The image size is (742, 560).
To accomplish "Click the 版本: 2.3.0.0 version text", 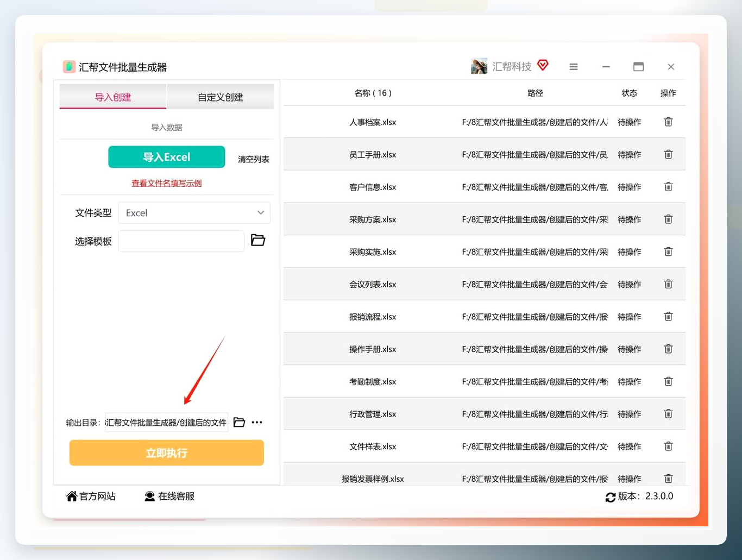I will [646, 496].
